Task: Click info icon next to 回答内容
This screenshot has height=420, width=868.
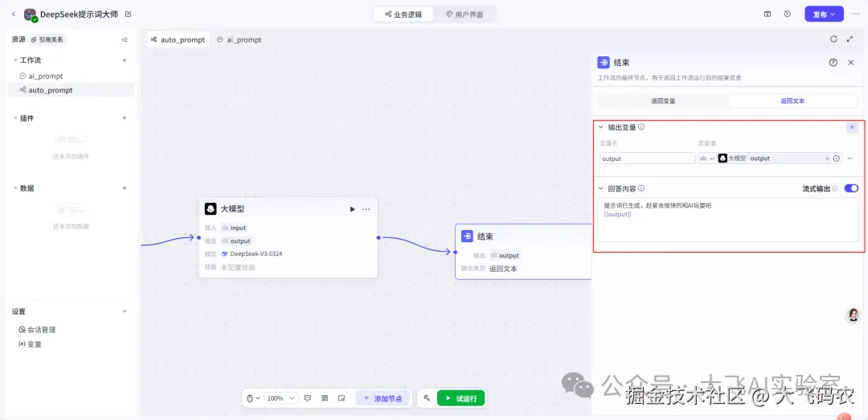Action: coord(641,188)
